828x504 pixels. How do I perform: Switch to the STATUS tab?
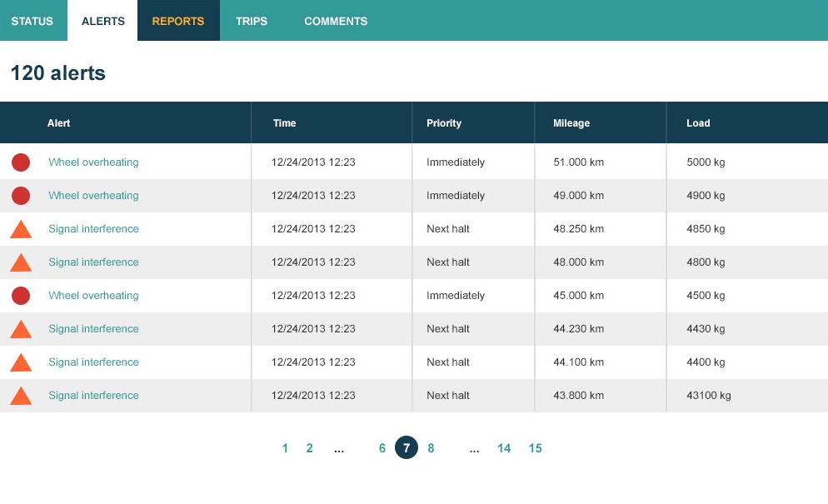32,21
